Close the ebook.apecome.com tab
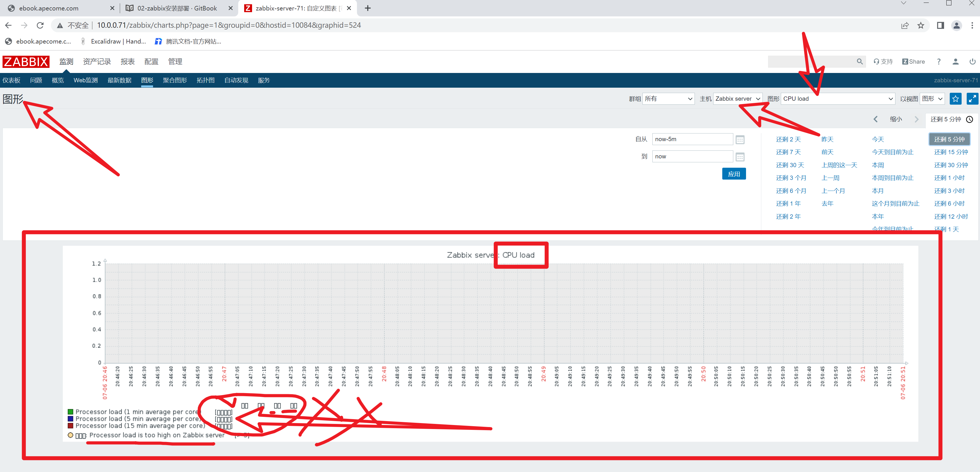This screenshot has height=472, width=980. (x=112, y=8)
